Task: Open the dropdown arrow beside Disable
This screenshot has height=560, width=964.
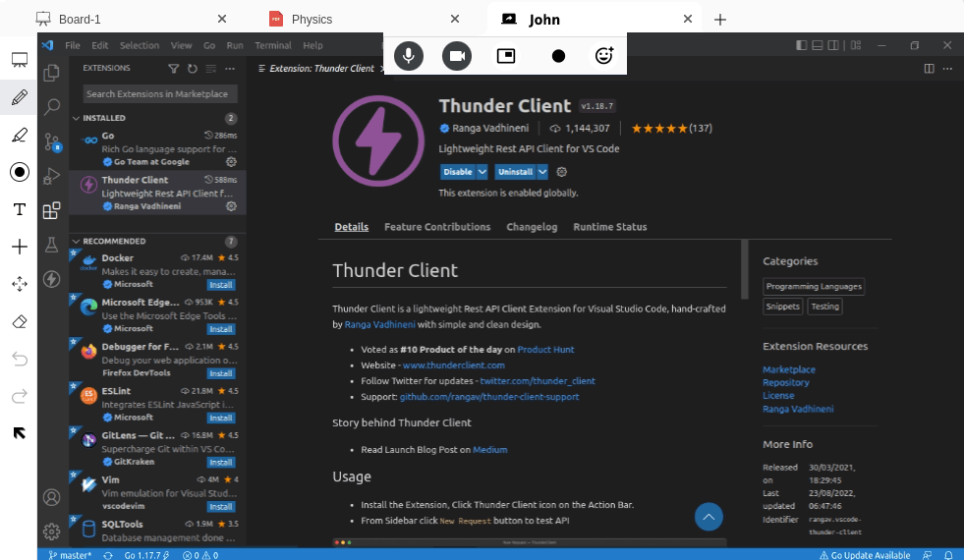Action: click(x=482, y=171)
